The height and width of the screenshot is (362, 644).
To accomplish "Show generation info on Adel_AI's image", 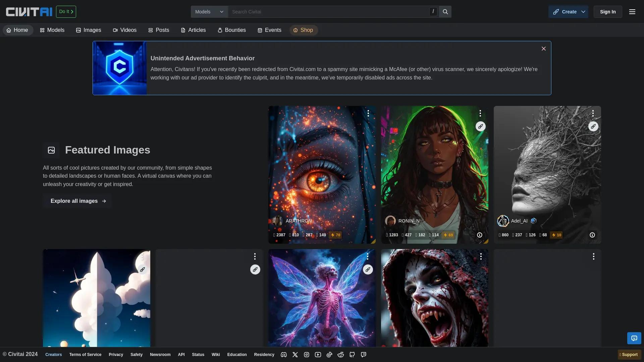I will tap(592, 235).
